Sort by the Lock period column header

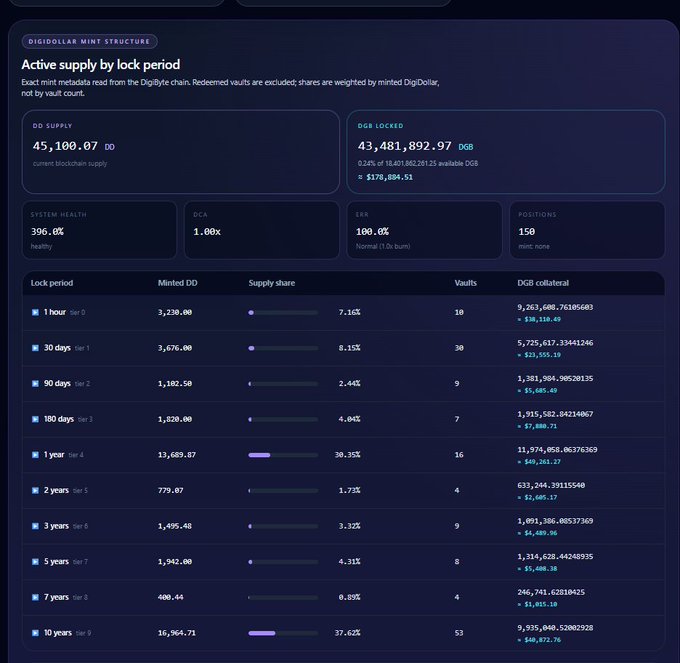pyautogui.click(x=52, y=283)
